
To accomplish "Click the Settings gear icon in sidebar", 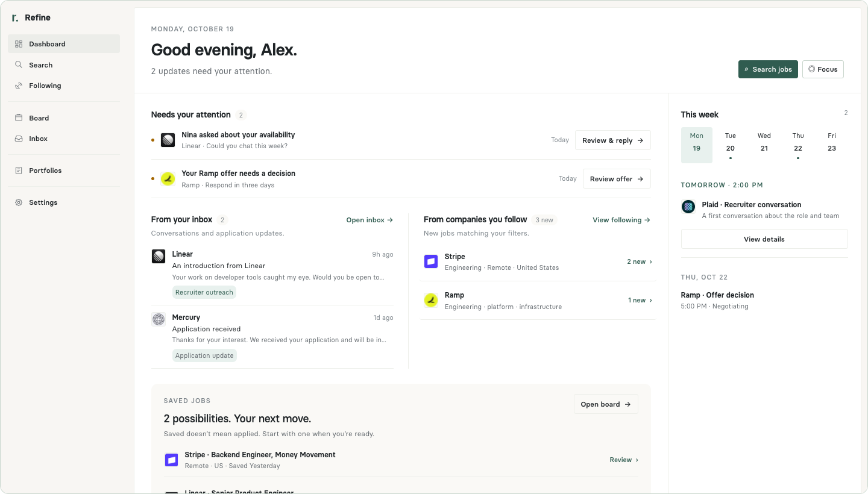I will coord(19,202).
